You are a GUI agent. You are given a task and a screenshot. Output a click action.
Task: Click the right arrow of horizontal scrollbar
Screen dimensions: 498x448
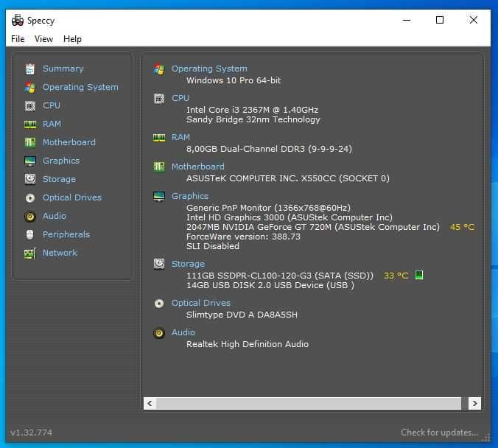tap(475, 403)
